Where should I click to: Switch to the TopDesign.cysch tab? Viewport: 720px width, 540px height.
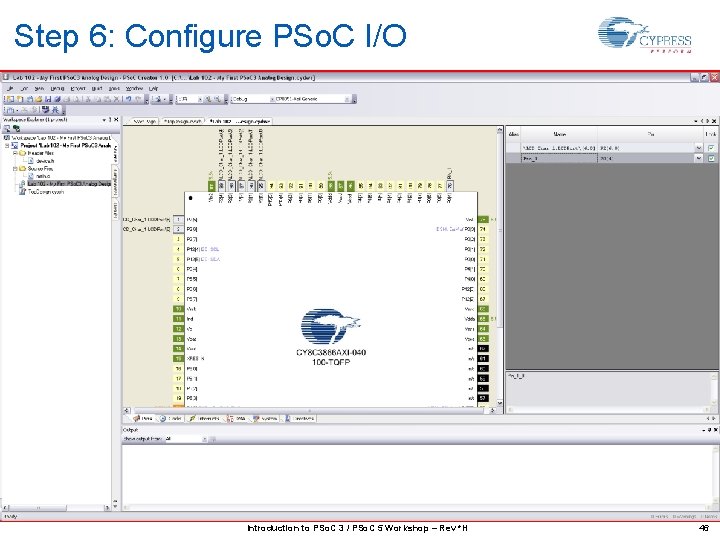pos(183,121)
